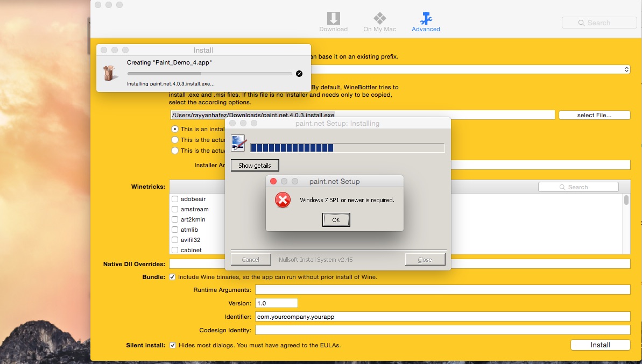Viewport: 642px width, 364px height.
Task: Click 'Nullsoft Install System v2.45' text
Action: [x=316, y=260]
